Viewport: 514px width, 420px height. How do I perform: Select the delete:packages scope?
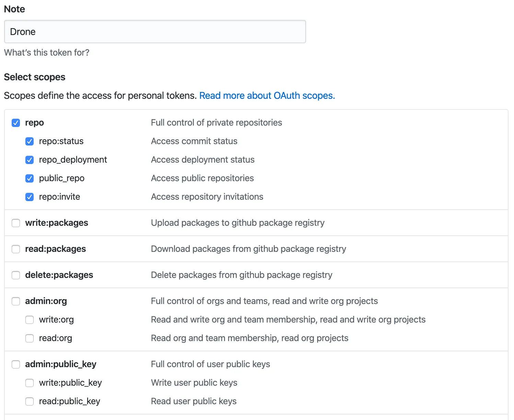coord(16,275)
